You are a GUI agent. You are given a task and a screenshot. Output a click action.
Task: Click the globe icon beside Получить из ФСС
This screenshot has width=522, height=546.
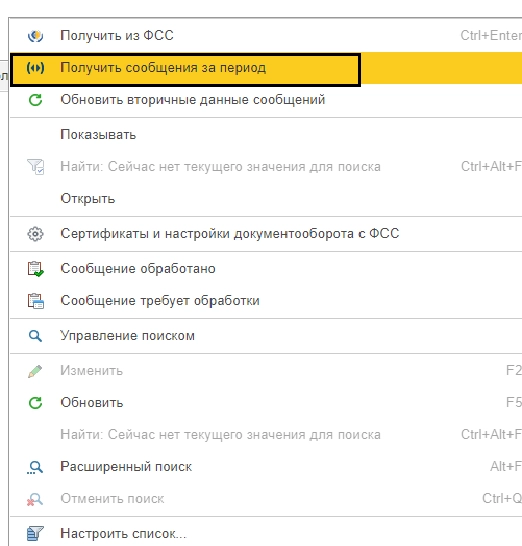pyautogui.click(x=35, y=36)
